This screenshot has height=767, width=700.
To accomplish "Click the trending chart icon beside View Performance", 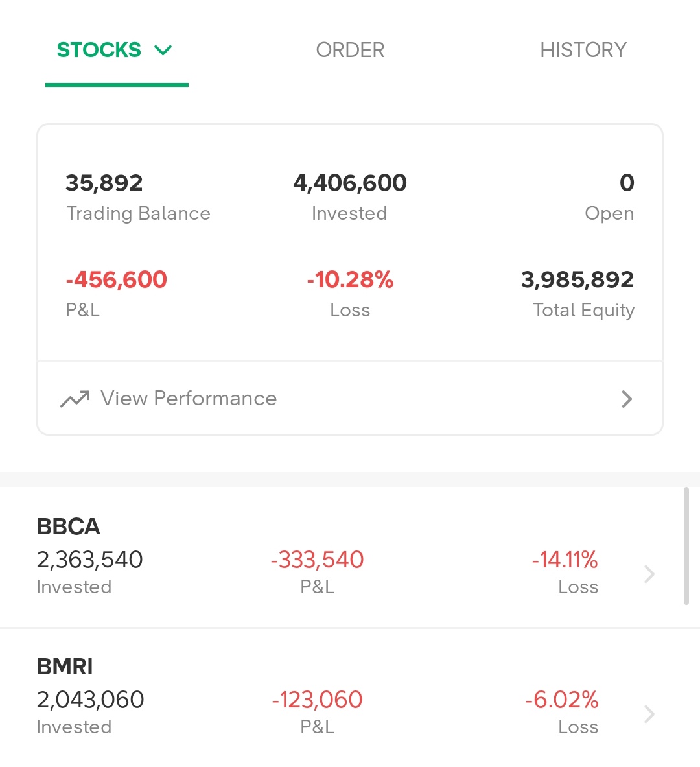I will click(75, 399).
